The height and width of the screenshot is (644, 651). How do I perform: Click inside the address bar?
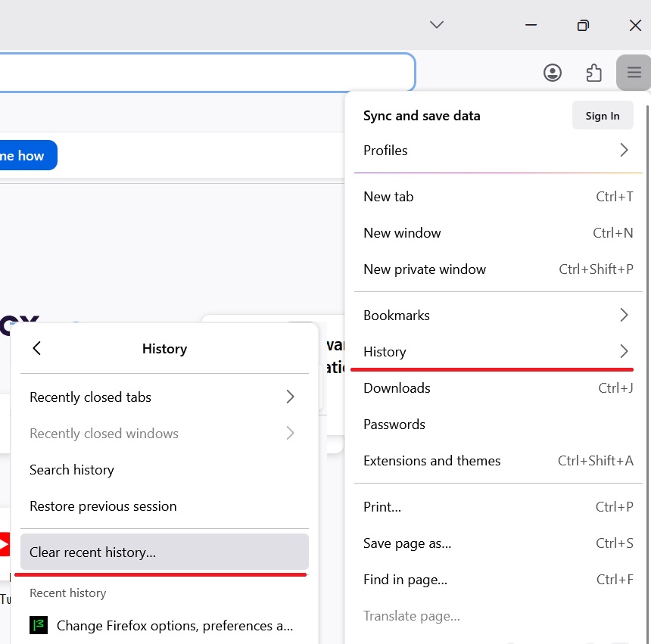(204, 72)
